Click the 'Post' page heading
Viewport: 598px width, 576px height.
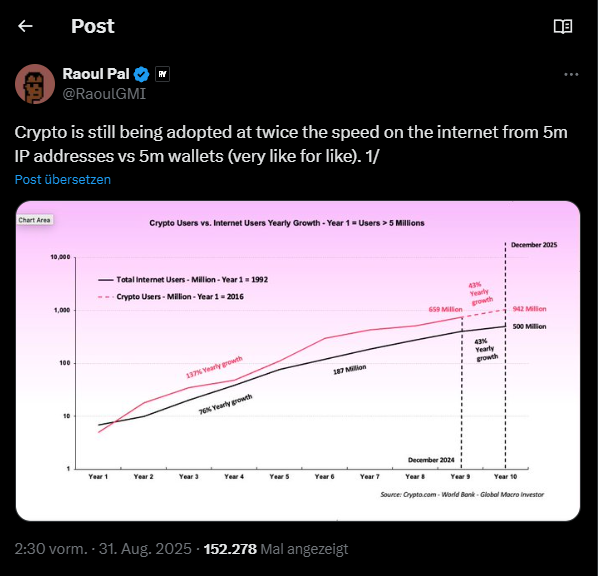[93, 26]
